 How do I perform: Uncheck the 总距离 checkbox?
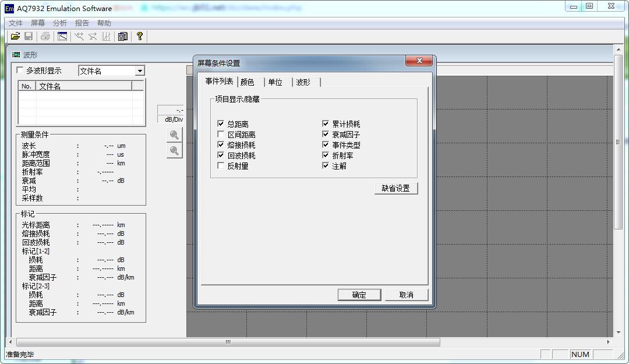coord(221,124)
